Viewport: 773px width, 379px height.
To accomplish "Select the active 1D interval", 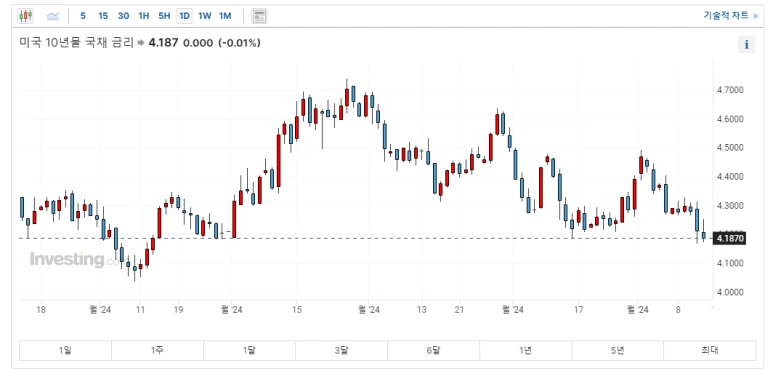I will (x=184, y=16).
